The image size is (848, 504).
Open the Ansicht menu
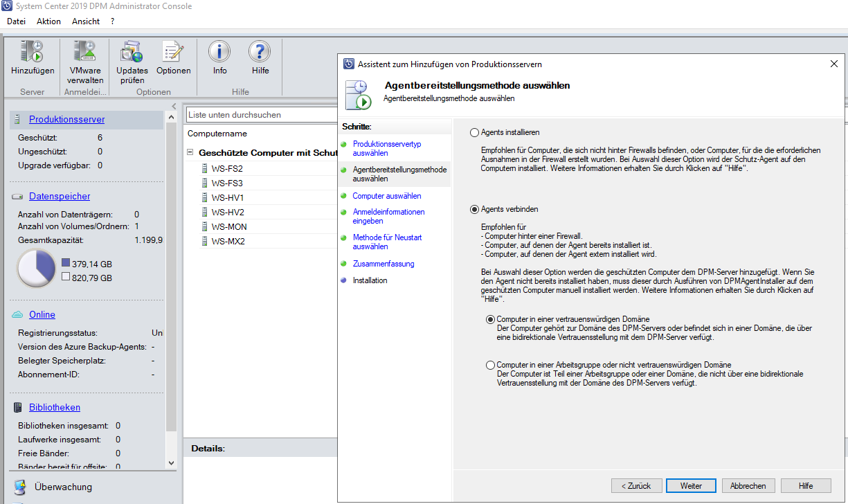[86, 21]
